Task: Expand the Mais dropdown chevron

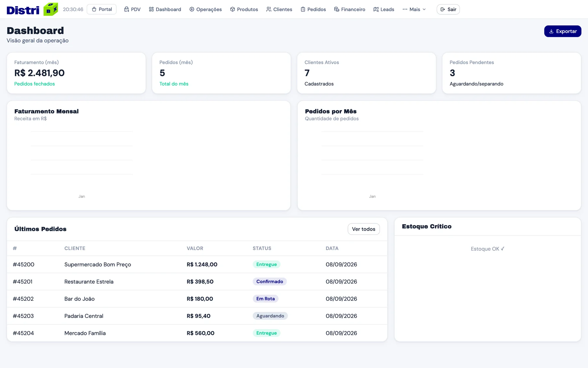Action: tap(424, 9)
